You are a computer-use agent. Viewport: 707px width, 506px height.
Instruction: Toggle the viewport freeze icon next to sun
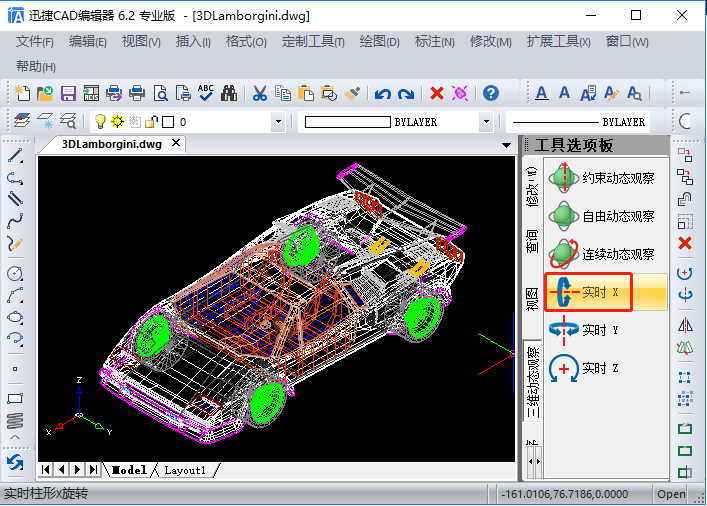click(x=134, y=121)
